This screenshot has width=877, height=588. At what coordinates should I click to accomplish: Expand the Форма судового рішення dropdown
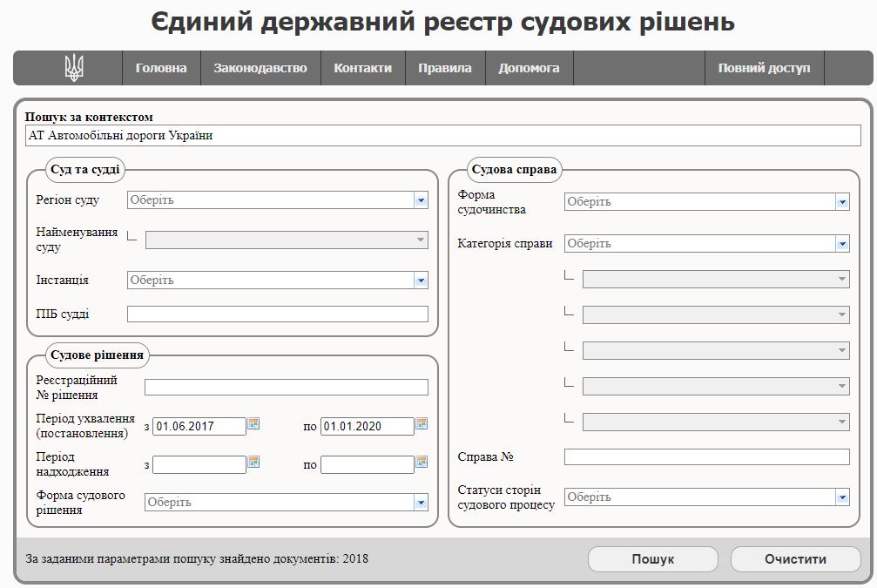[x=421, y=503]
